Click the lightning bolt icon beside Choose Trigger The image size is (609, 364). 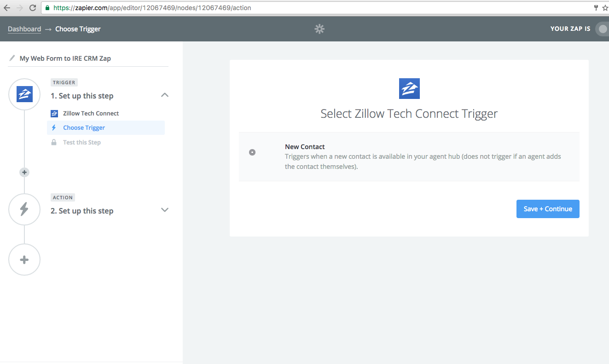[x=54, y=128]
